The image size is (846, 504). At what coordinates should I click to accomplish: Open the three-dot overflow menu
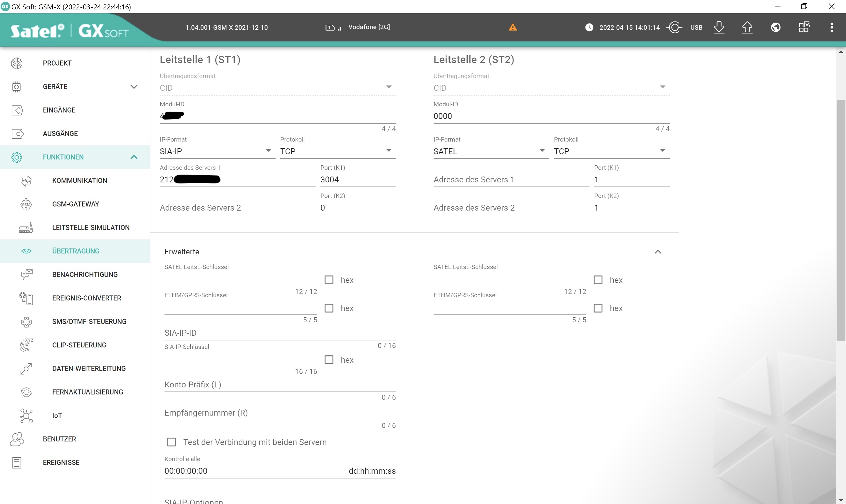832,27
